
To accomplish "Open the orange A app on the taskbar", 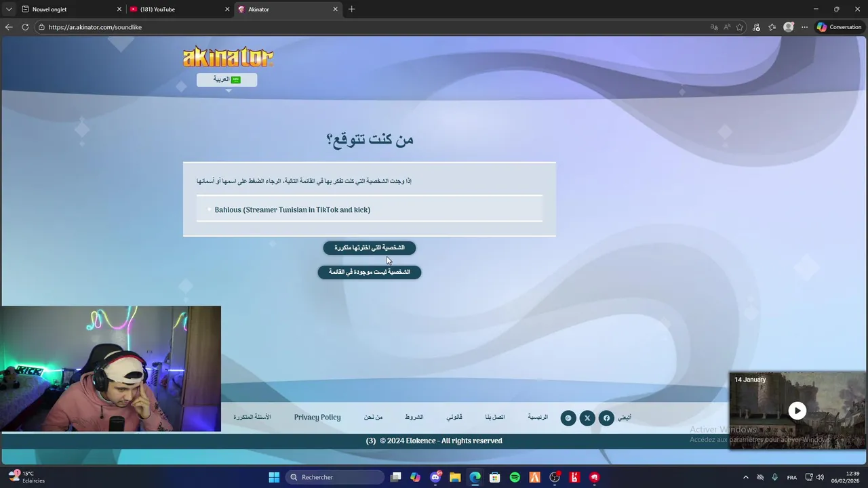I will [x=534, y=477].
